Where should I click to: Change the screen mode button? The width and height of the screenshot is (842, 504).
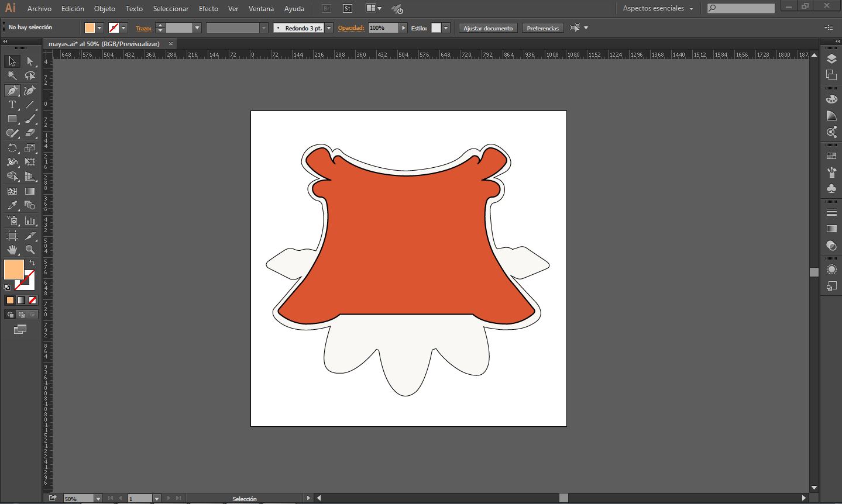click(20, 330)
